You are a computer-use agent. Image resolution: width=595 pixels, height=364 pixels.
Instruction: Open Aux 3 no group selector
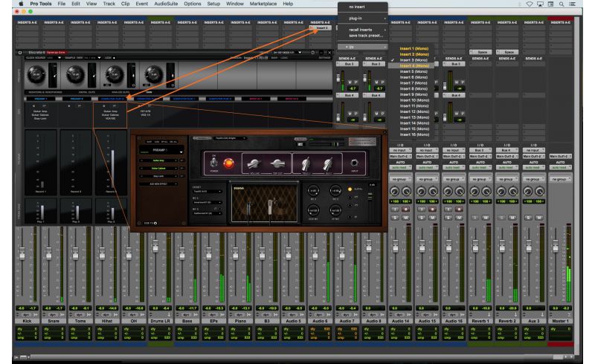[x=533, y=179]
